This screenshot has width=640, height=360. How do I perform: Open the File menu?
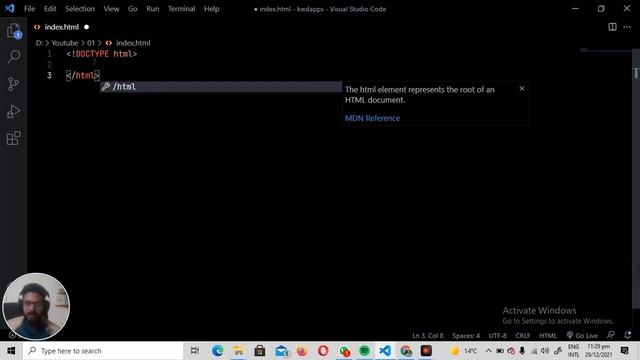[x=29, y=9]
